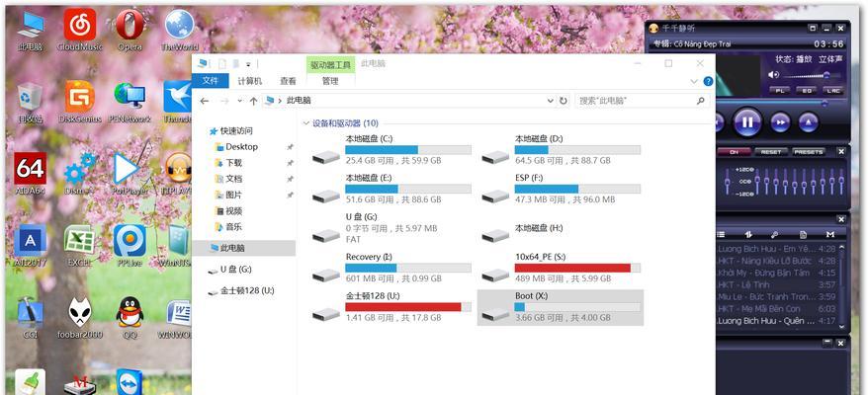Go up one folder level in Explorer
This screenshot has width=868, height=395.
(253, 101)
